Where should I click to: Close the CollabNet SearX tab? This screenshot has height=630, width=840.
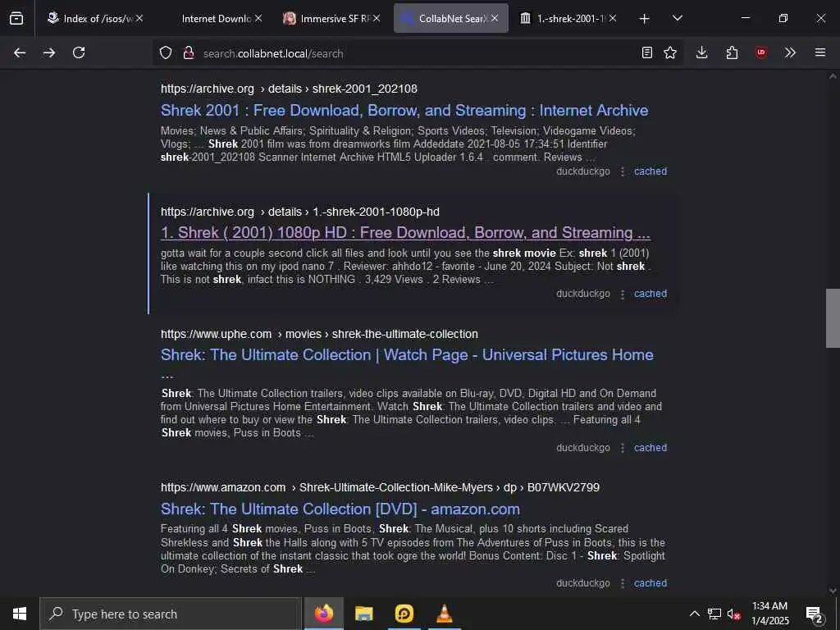click(495, 18)
